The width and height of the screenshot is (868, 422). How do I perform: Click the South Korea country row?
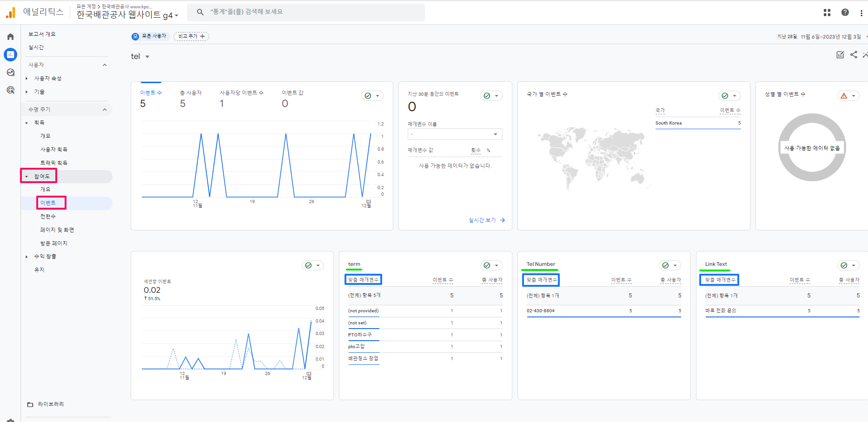[698, 123]
